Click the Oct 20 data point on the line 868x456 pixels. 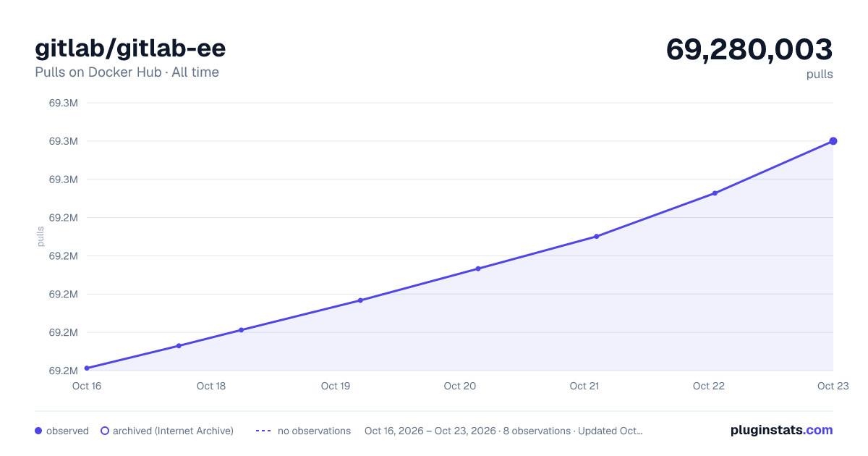click(478, 269)
